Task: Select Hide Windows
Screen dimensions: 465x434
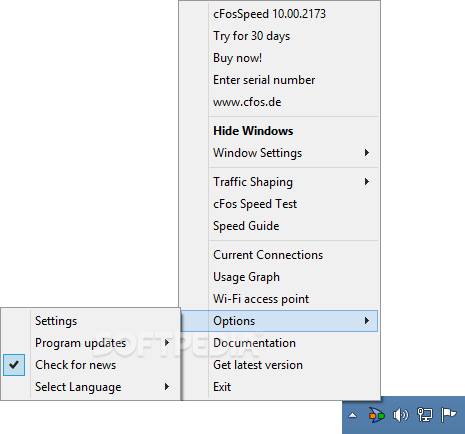Action: click(279, 131)
